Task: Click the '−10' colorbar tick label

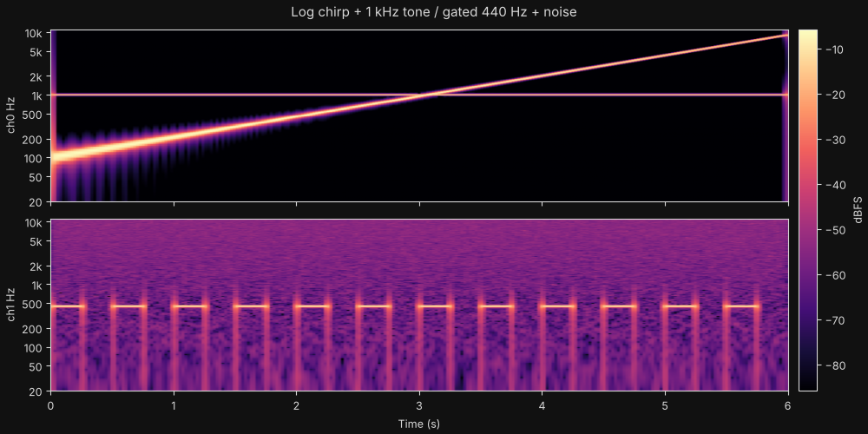Action: 832,49
